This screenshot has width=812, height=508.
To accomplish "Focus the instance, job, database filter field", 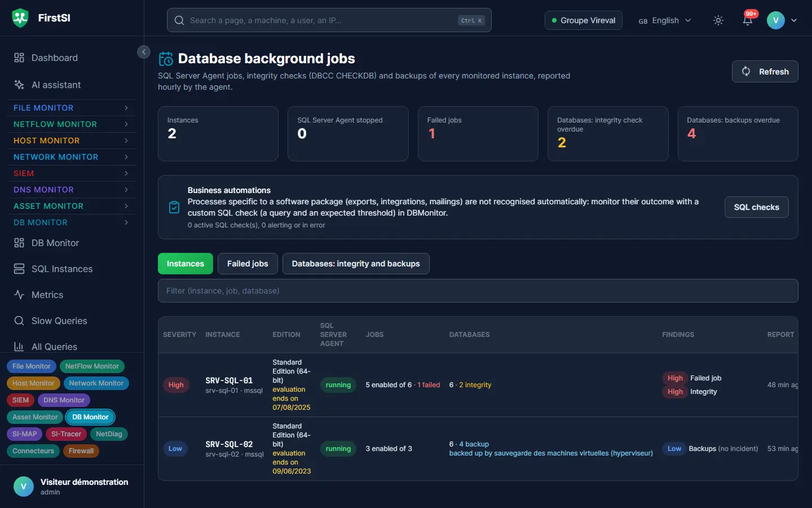I will (x=478, y=291).
